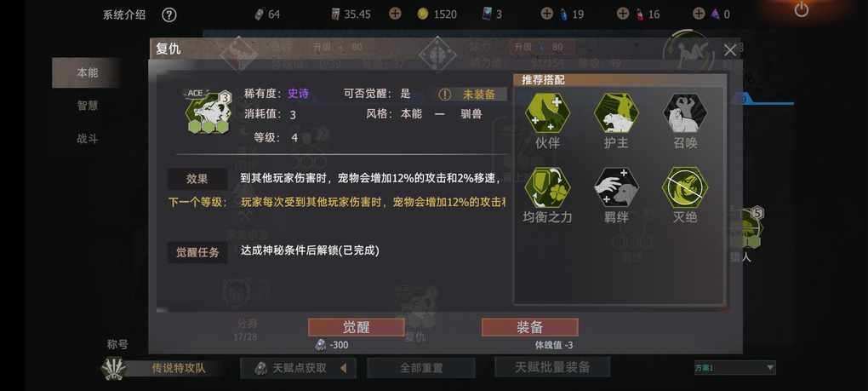
Task: Open the 方案1 preset dropdown
Action: click(x=735, y=367)
